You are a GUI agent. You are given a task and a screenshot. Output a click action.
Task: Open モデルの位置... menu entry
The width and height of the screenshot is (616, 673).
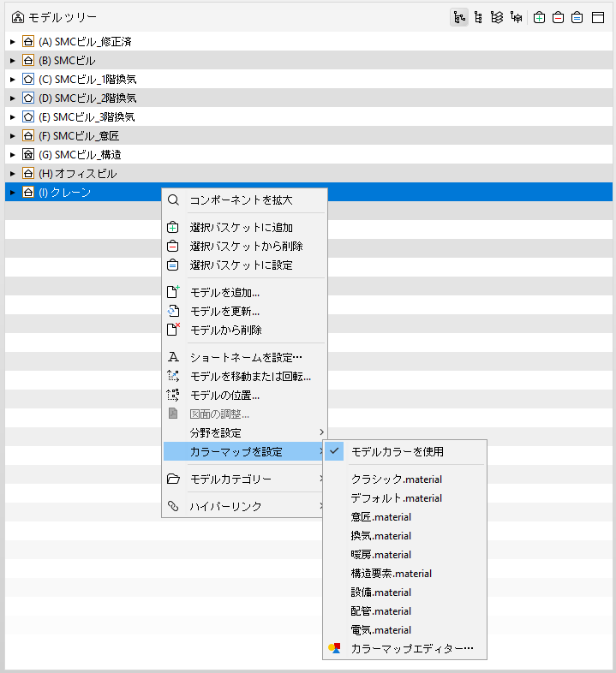(244, 396)
